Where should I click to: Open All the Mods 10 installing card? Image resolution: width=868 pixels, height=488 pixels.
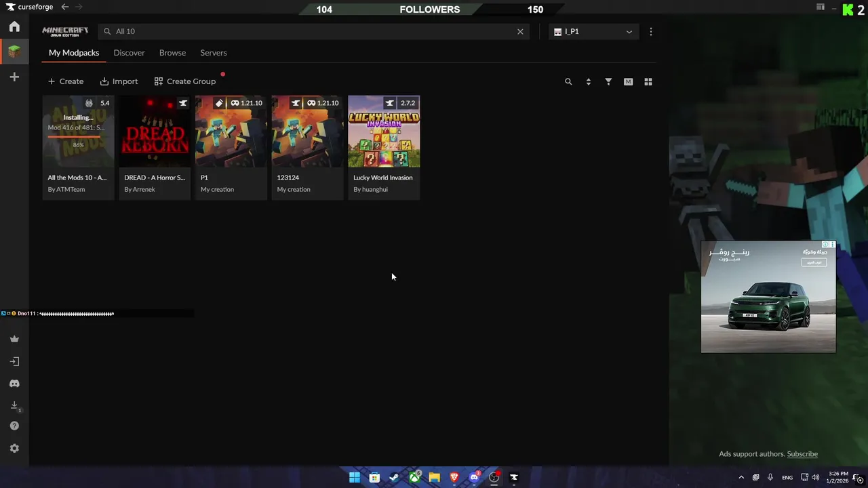[x=78, y=147]
